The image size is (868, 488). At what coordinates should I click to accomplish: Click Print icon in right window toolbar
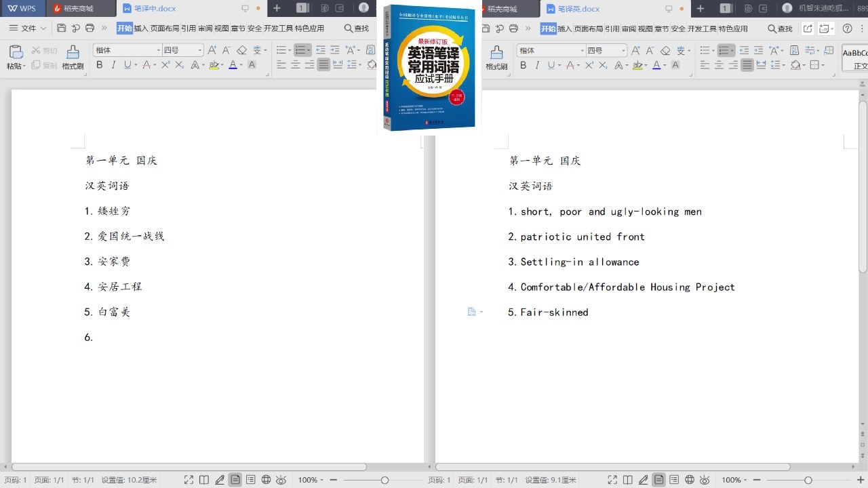tap(513, 28)
